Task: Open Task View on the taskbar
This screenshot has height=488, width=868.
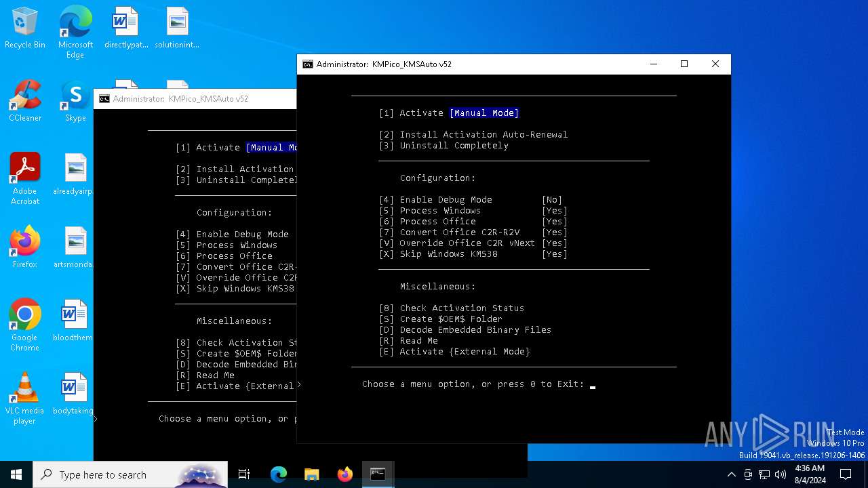Action: point(244,474)
